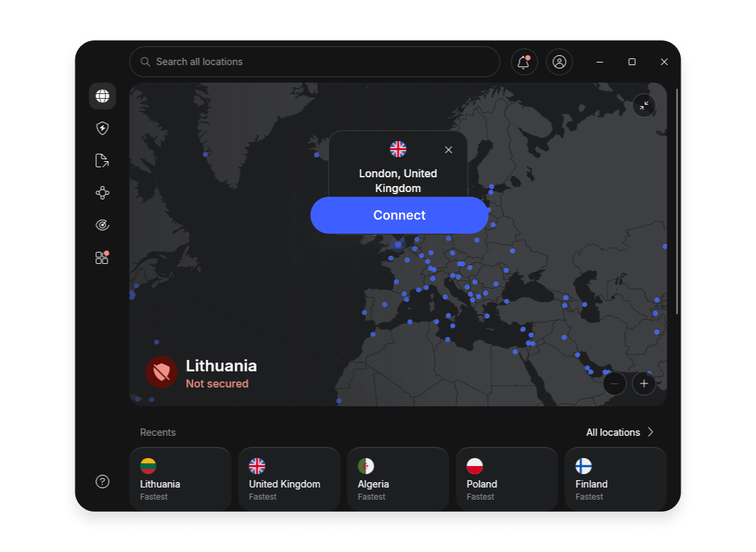Viewport: 756px width, 552px height.
Task: Zoom in the map with plus button
Action: pyautogui.click(x=644, y=383)
